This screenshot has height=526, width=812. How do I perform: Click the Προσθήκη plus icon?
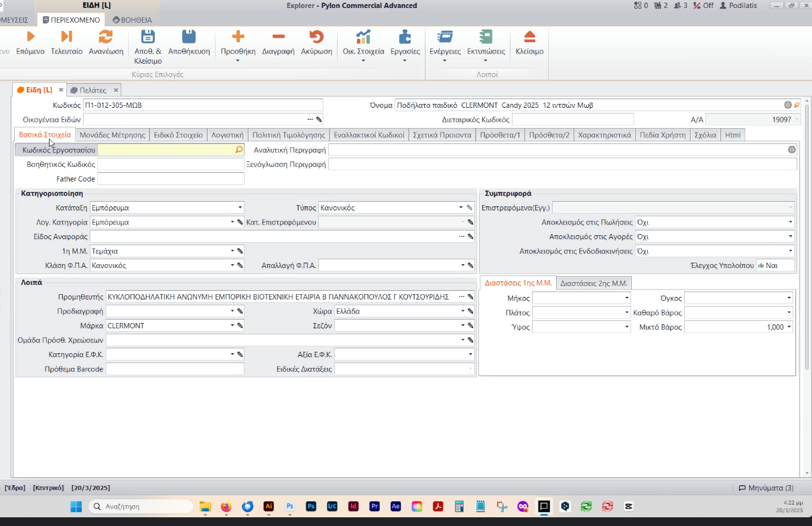coord(238,37)
